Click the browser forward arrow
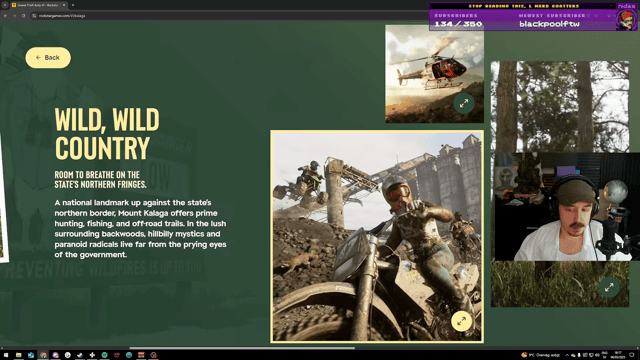 click(14, 16)
